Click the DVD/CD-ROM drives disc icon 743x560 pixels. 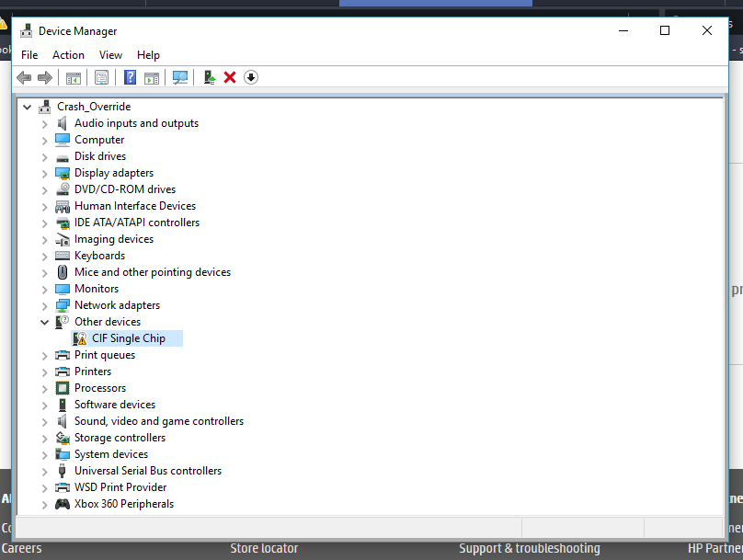[x=63, y=189]
